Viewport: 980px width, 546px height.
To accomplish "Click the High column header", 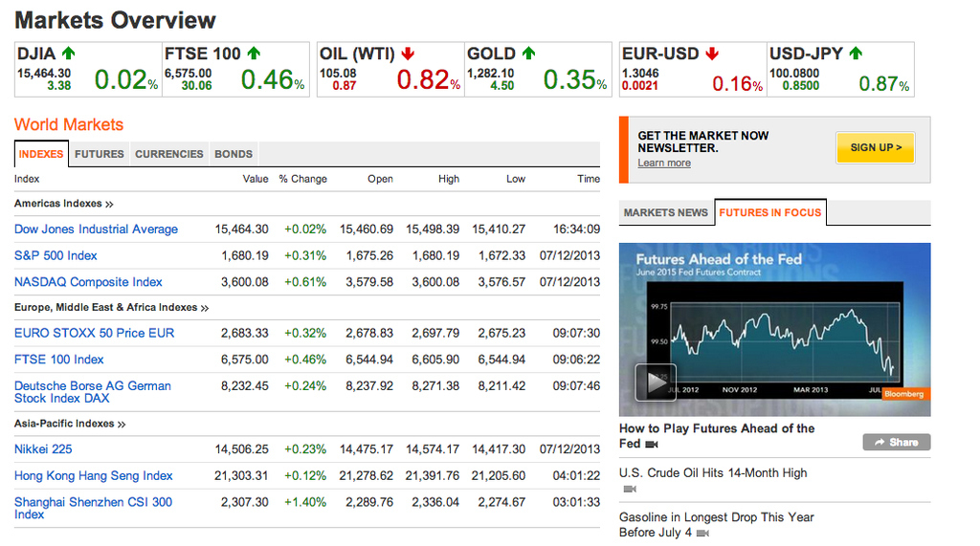I will point(449,179).
